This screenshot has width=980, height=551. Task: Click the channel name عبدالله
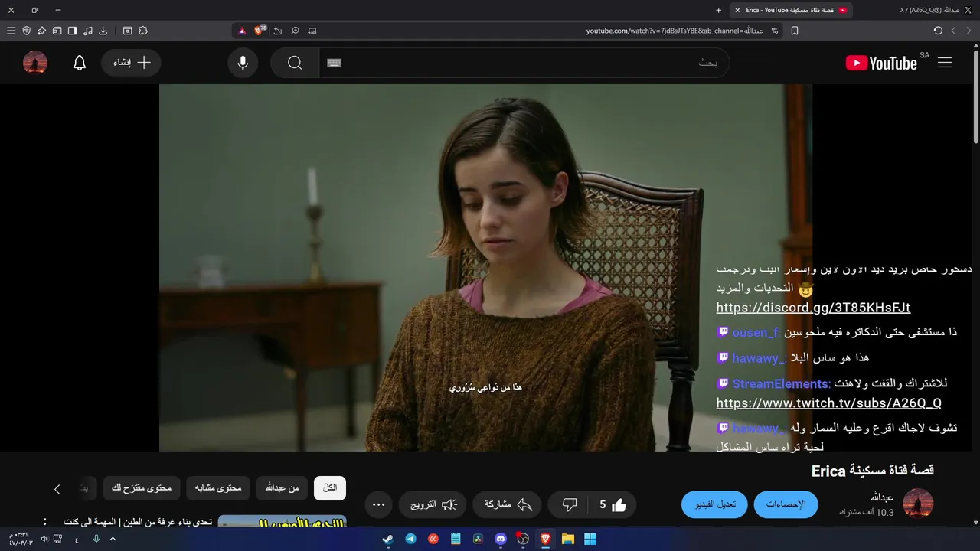882,497
